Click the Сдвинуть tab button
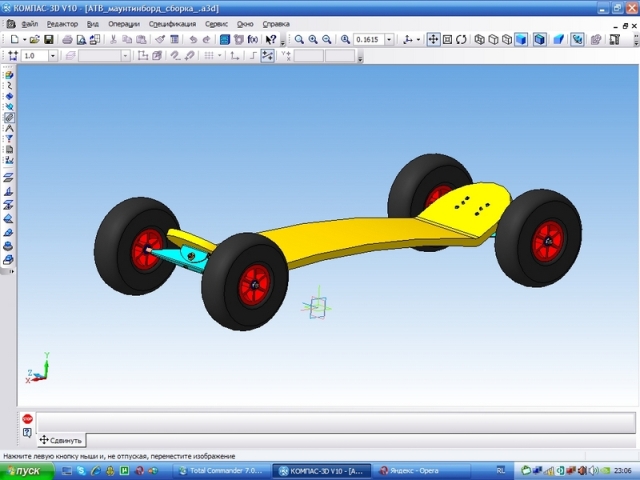 62,440
